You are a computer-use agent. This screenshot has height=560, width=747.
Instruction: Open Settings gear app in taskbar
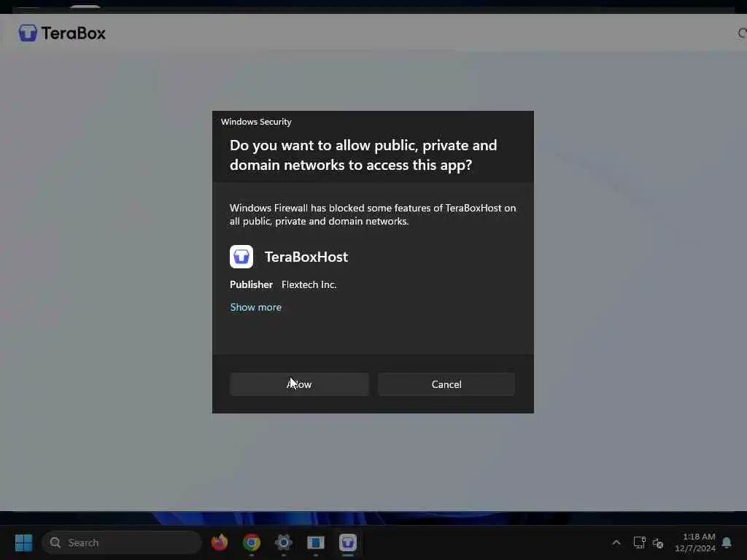click(x=284, y=542)
